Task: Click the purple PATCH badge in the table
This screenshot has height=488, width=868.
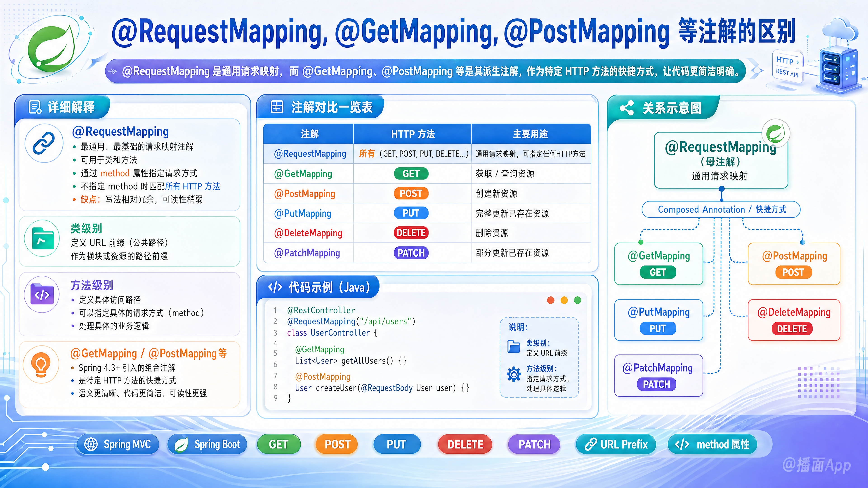Action: [411, 253]
